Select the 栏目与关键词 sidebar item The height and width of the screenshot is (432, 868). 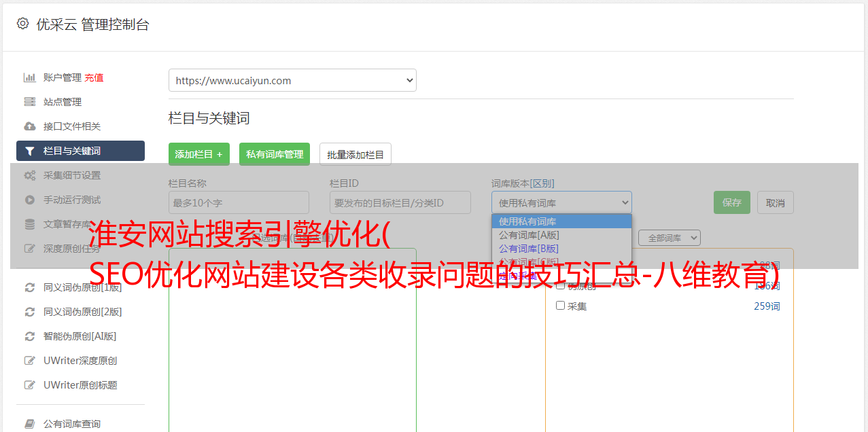80,151
